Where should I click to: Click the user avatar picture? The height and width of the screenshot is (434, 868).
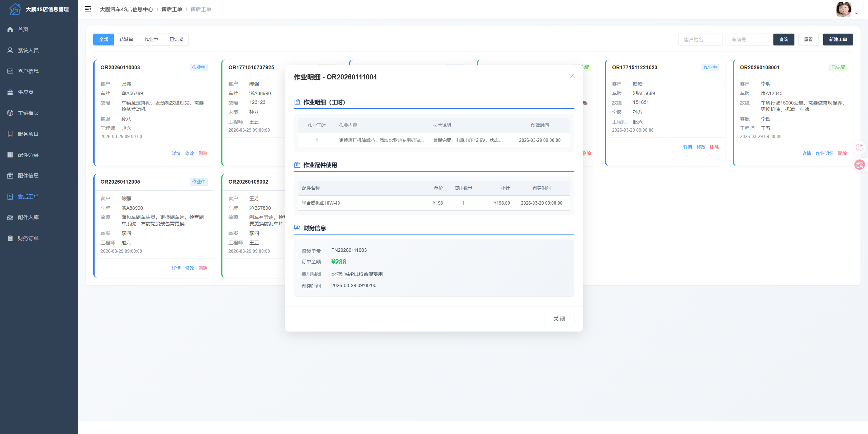(844, 9)
